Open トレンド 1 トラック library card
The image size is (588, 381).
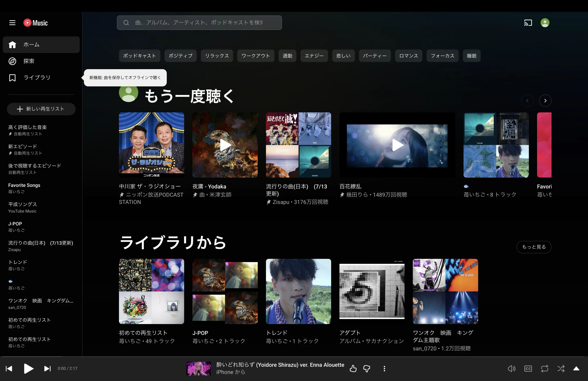[x=299, y=291]
